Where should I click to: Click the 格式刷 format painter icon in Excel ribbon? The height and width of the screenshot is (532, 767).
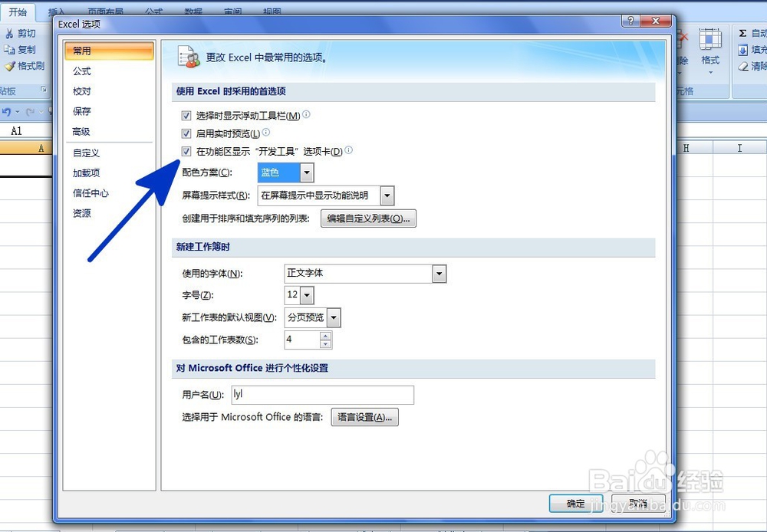click(9, 66)
